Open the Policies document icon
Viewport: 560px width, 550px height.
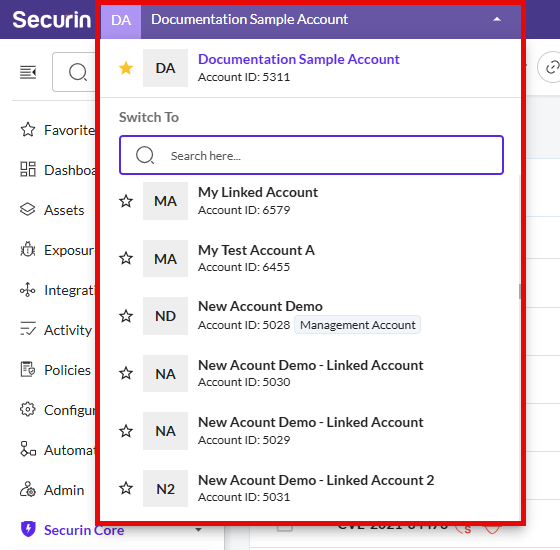[28, 370]
